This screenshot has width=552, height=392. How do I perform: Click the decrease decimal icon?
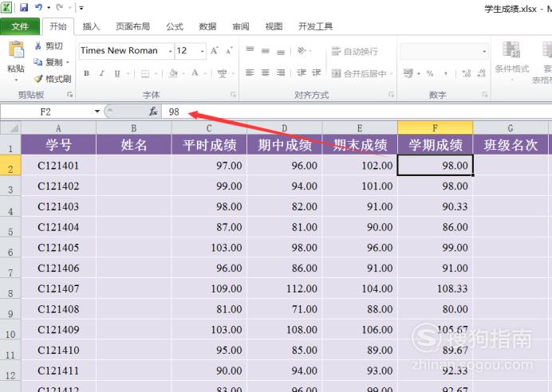click(481, 73)
